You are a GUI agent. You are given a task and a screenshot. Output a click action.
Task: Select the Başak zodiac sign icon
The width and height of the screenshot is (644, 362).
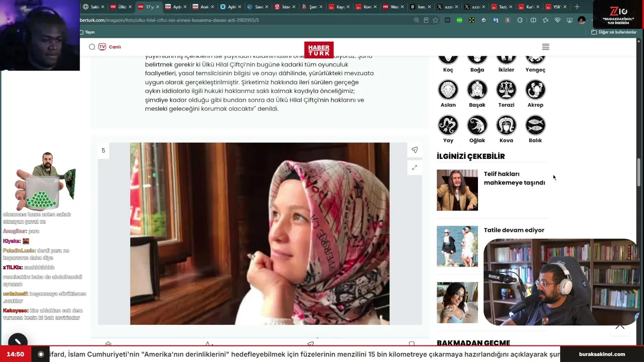pyautogui.click(x=477, y=89)
